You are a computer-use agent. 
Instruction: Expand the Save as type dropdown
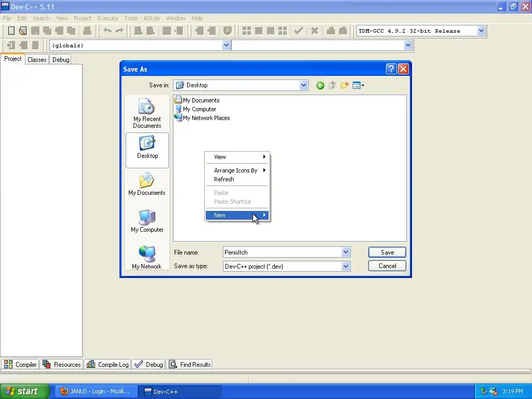tap(345, 267)
